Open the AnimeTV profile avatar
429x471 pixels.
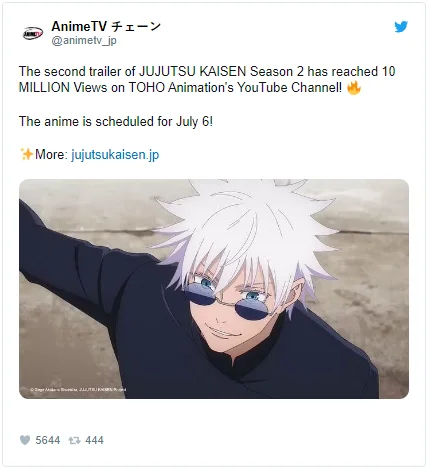(x=33, y=33)
